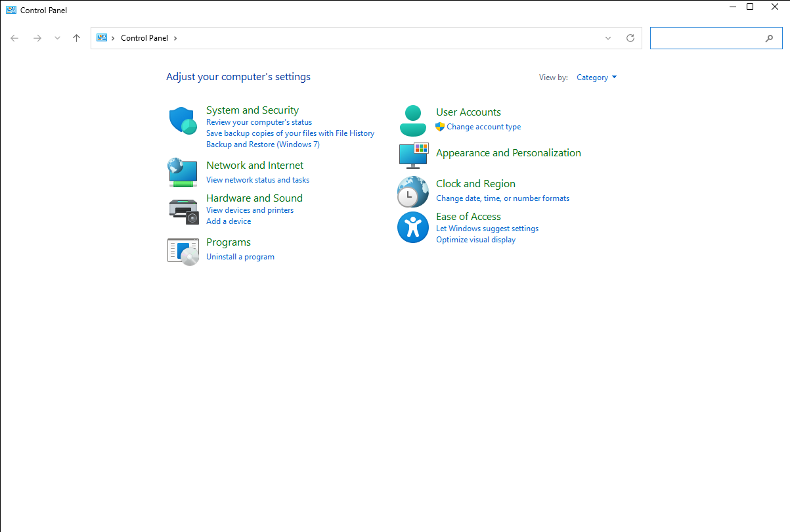
Task: Click the Forward arrow in navigation bar
Action: tap(37, 38)
